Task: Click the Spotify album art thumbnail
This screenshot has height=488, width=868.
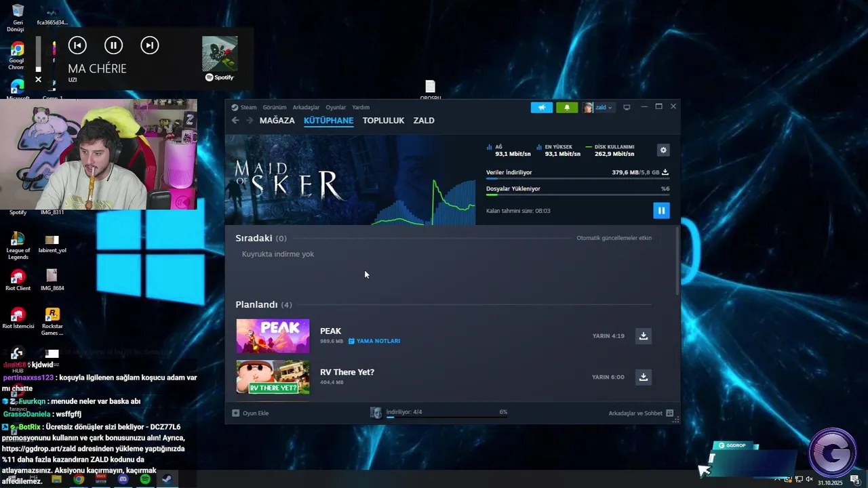Action: click(x=220, y=54)
